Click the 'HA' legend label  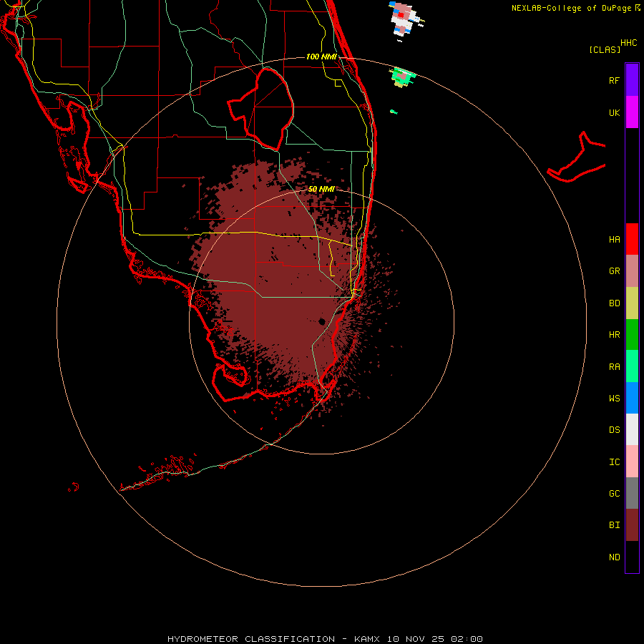click(614, 240)
